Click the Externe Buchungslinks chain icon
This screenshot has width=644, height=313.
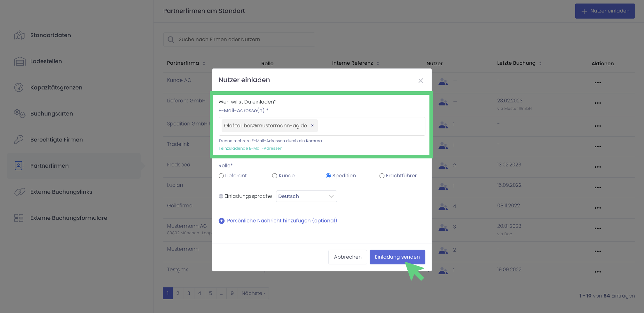(x=19, y=192)
